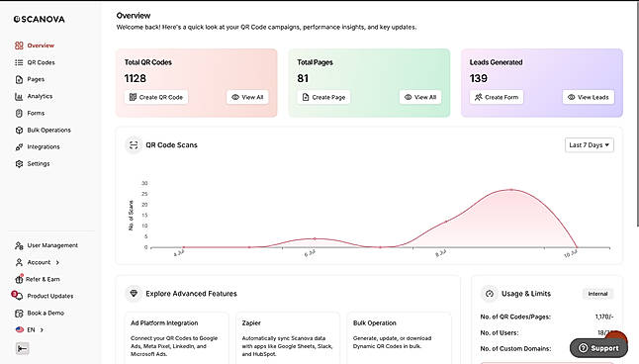Image resolution: width=639 pixels, height=364 pixels.
Task: Expand the Account submenu arrow
Action: point(57,262)
